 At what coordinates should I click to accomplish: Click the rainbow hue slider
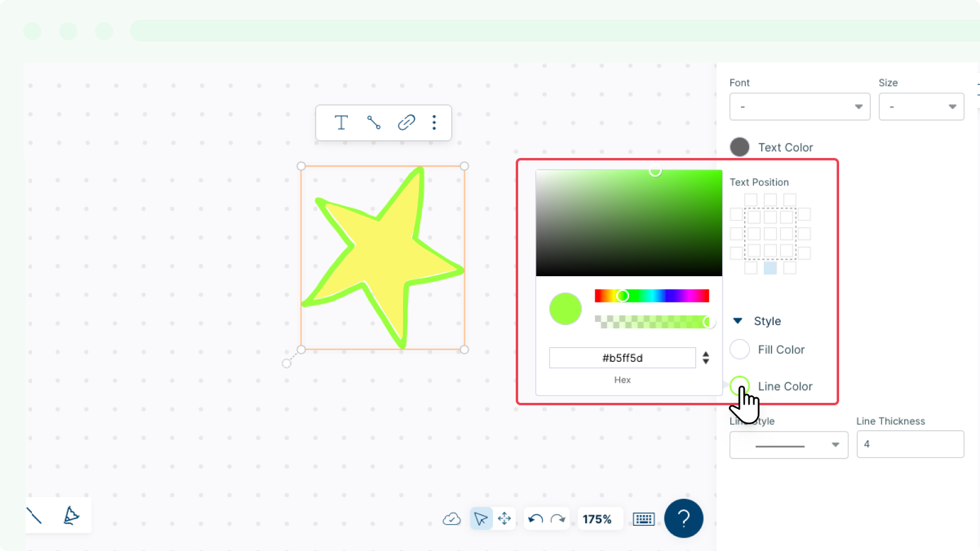[x=652, y=296]
